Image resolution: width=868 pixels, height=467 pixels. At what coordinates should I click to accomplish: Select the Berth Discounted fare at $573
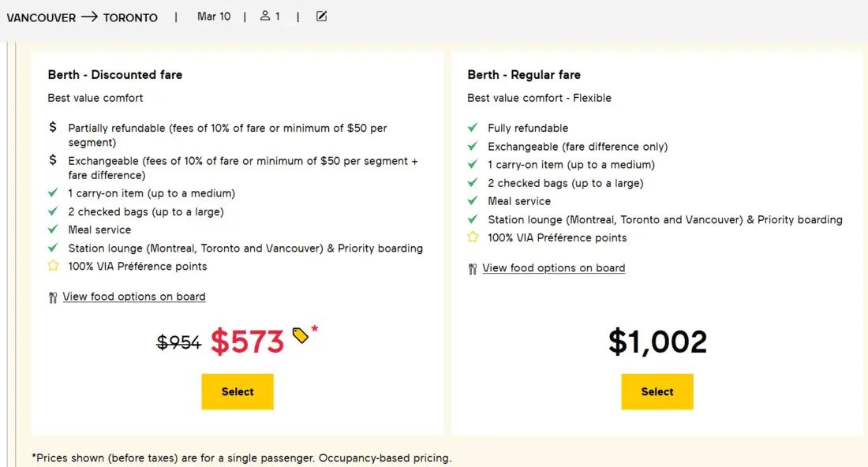(x=238, y=391)
